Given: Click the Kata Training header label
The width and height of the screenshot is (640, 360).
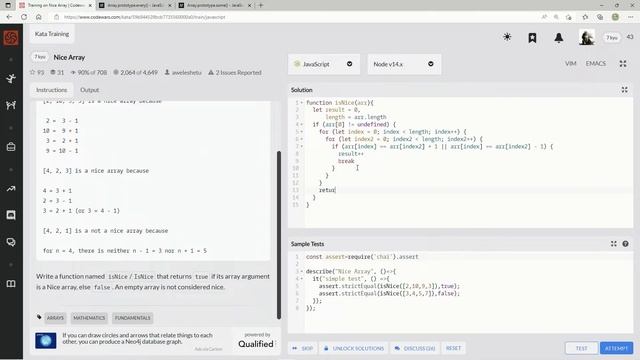Looking at the screenshot, I should (x=52, y=34).
